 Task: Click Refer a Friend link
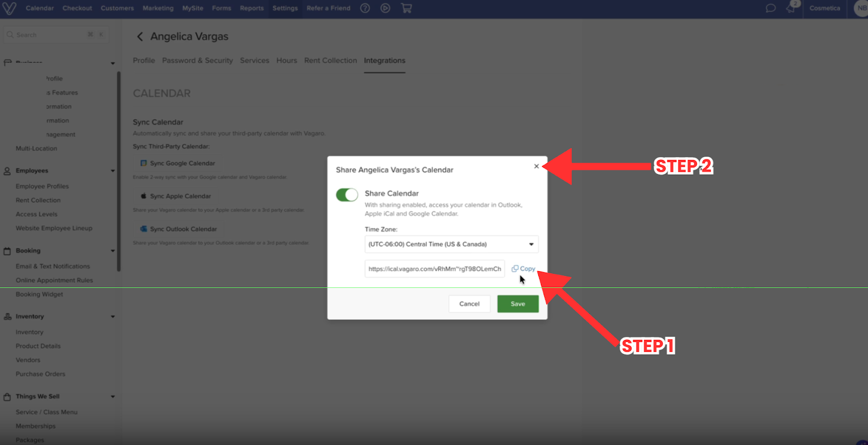(328, 8)
